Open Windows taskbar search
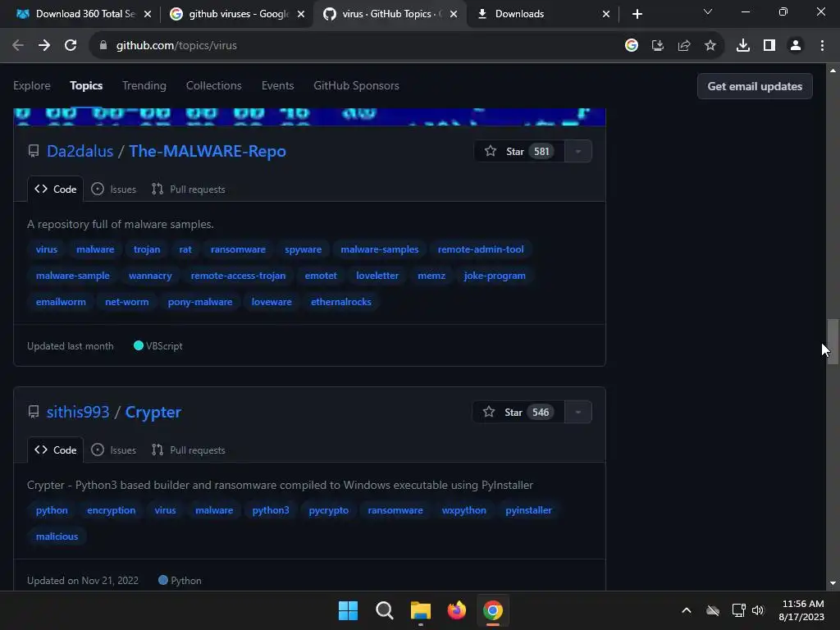840x630 pixels. point(384,610)
